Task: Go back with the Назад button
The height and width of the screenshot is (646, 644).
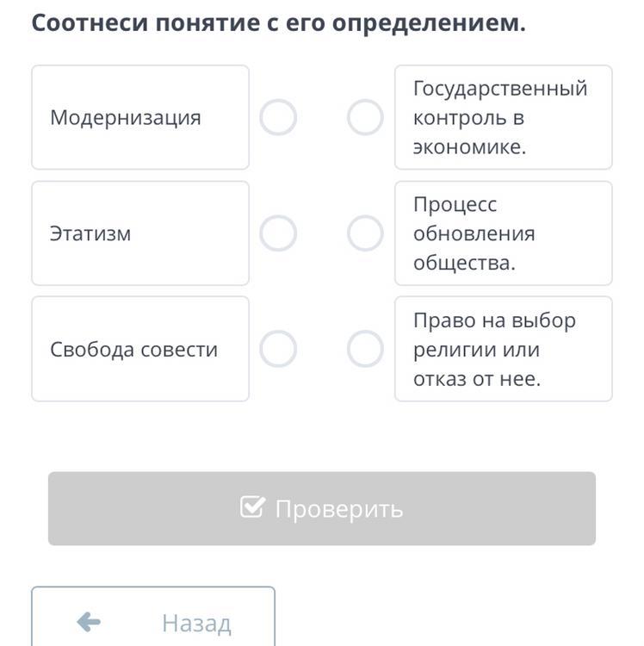Action: [153, 620]
